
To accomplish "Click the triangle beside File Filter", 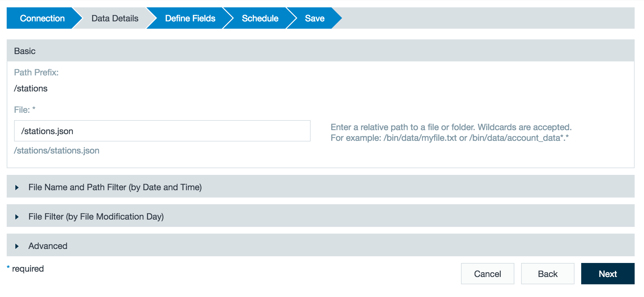I will coord(17,217).
